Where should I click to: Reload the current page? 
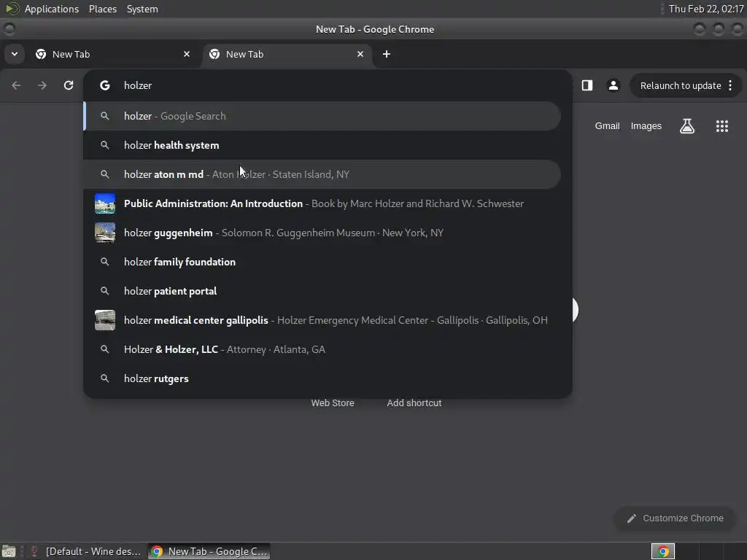(69, 85)
